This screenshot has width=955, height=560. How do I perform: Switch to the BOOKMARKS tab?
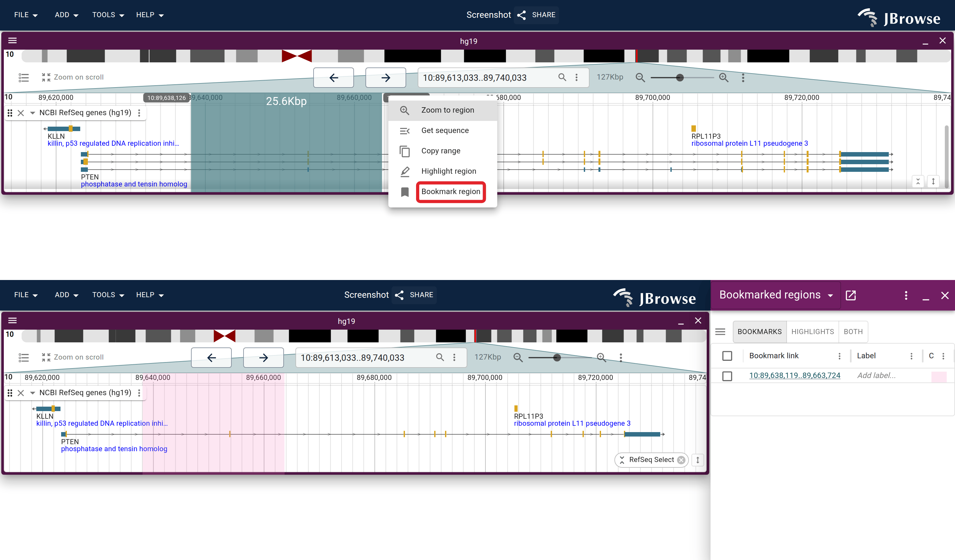click(760, 332)
